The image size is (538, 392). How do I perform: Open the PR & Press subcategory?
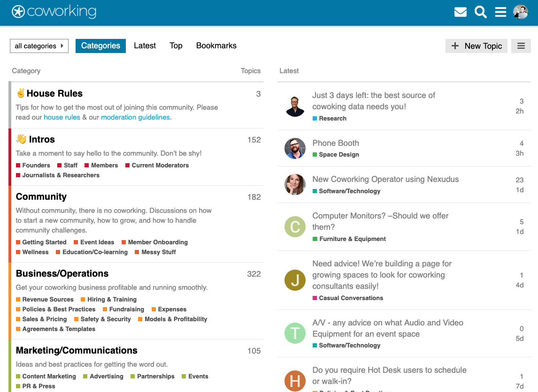coord(36,386)
